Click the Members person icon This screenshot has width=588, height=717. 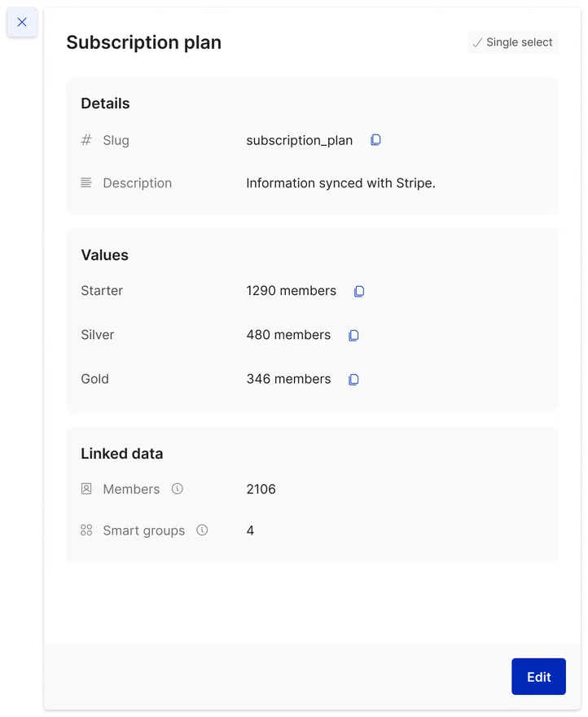(x=86, y=489)
